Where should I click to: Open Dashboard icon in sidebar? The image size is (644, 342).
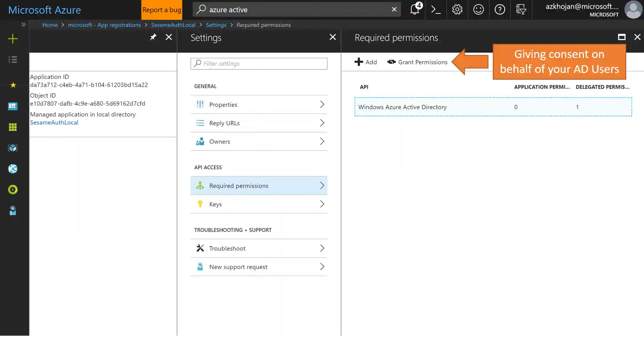[x=13, y=106]
